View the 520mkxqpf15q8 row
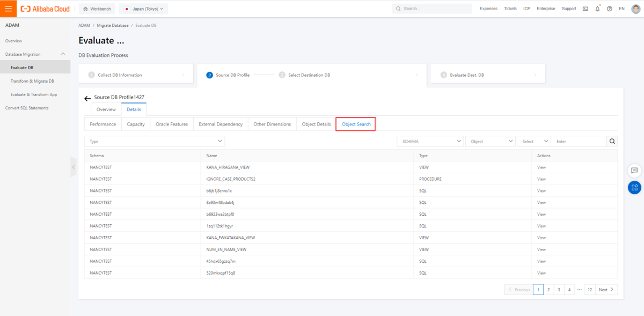Screen dimensions: 644x316 point(541,273)
